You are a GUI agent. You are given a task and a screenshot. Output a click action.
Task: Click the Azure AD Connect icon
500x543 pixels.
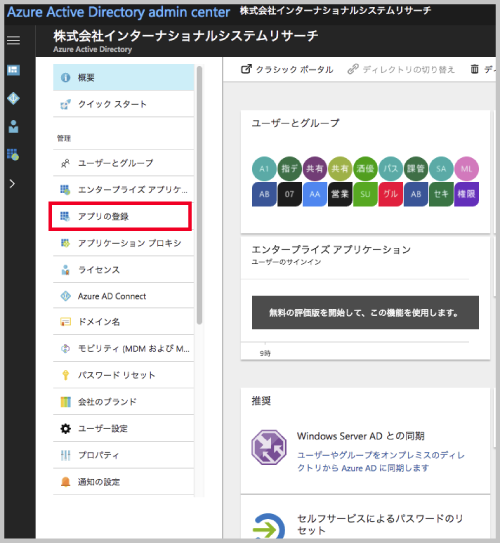click(65, 296)
